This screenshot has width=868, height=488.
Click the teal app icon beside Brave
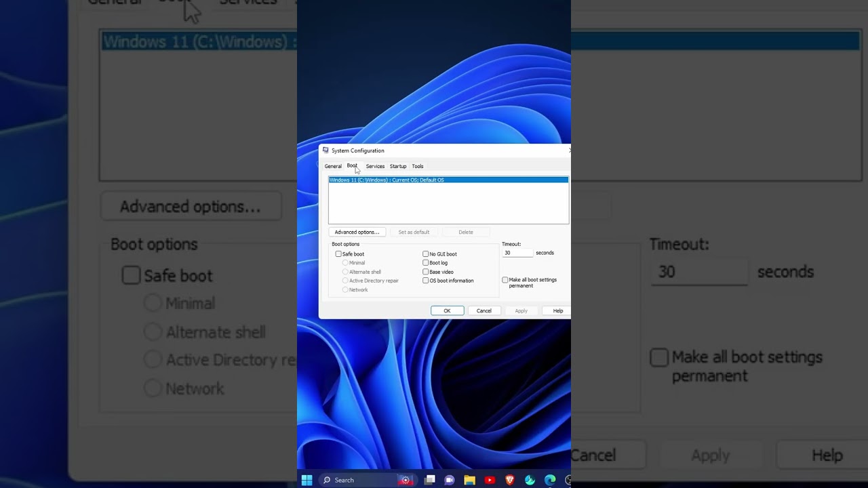530,480
